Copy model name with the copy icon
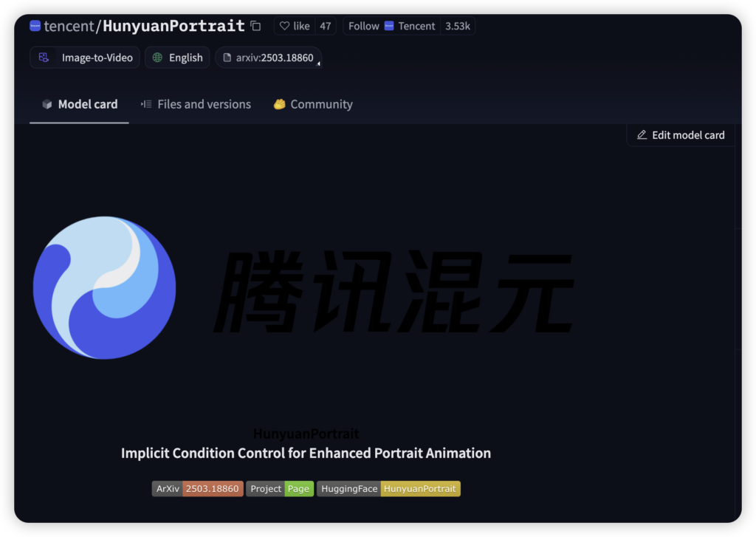This screenshot has width=756, height=537. click(255, 26)
